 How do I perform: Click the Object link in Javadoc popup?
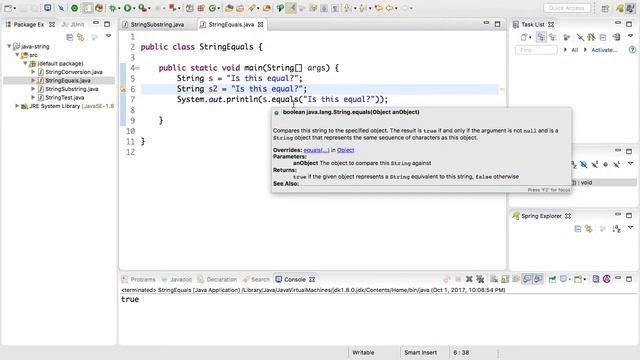coord(346,150)
